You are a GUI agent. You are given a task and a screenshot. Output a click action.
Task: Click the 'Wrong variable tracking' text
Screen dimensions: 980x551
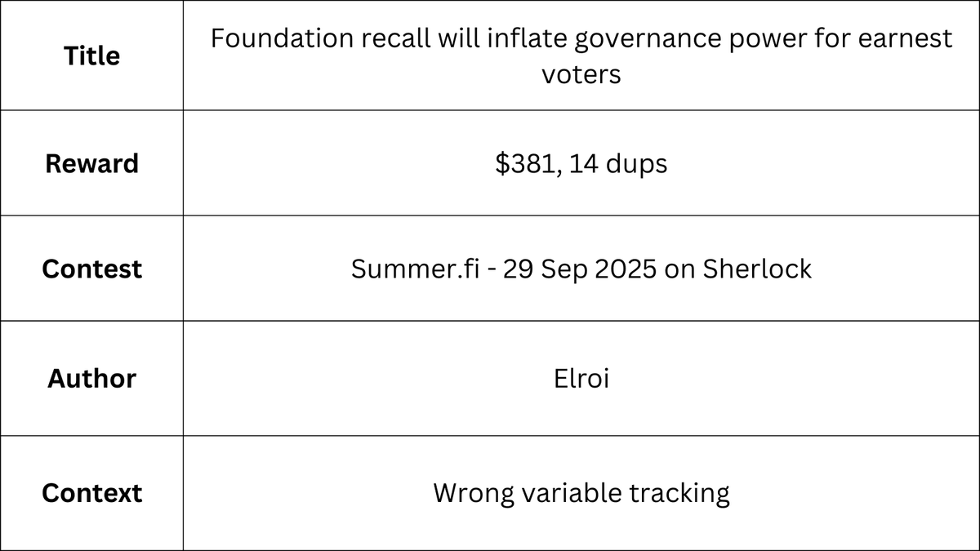(x=581, y=493)
